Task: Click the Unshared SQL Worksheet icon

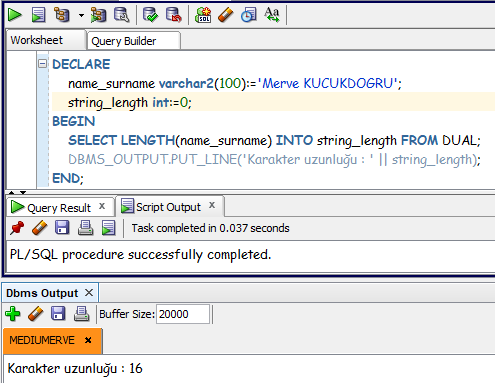Action: 203,15
